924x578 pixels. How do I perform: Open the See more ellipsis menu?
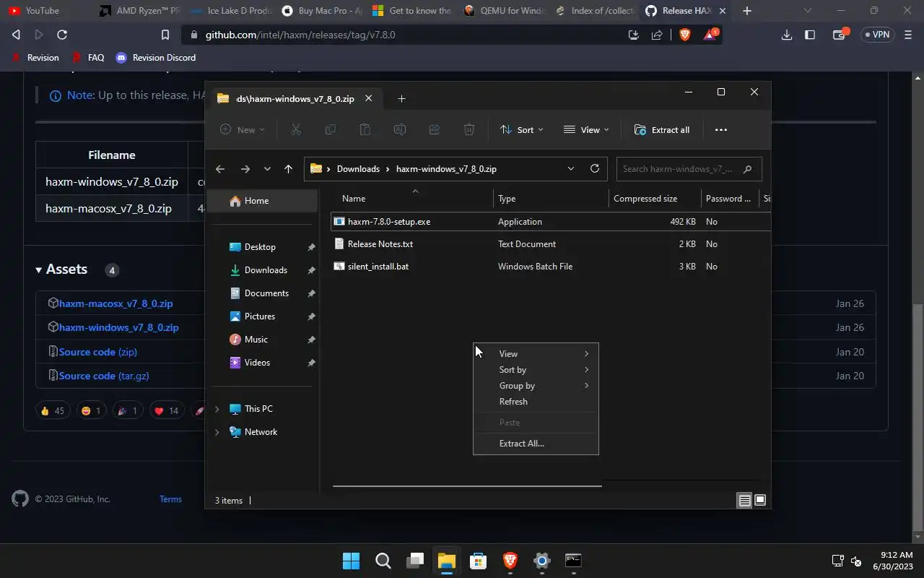point(720,130)
